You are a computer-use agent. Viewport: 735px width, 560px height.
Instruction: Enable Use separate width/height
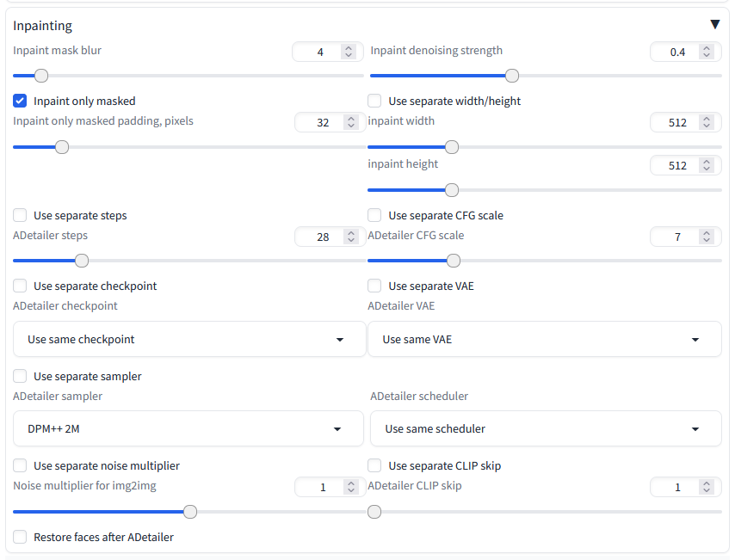(x=374, y=101)
